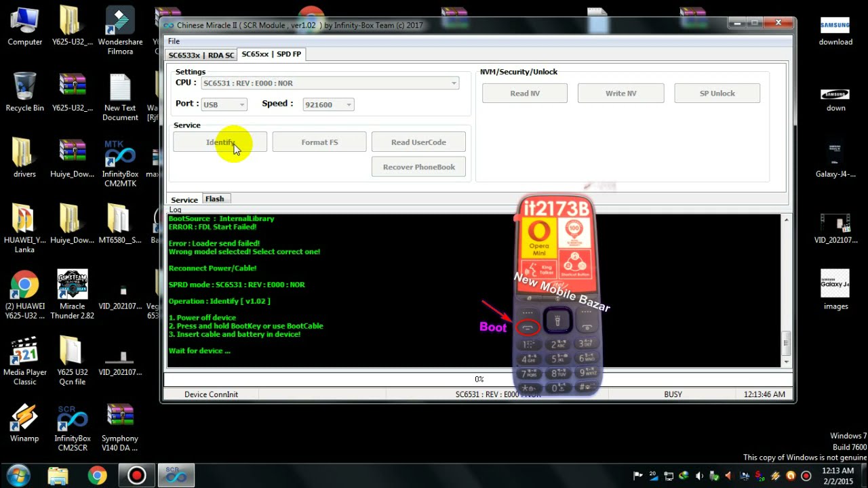Open Miracle Thunder 2.82 shortcut
The width and height of the screenshot is (868, 488).
pyautogui.click(x=72, y=296)
